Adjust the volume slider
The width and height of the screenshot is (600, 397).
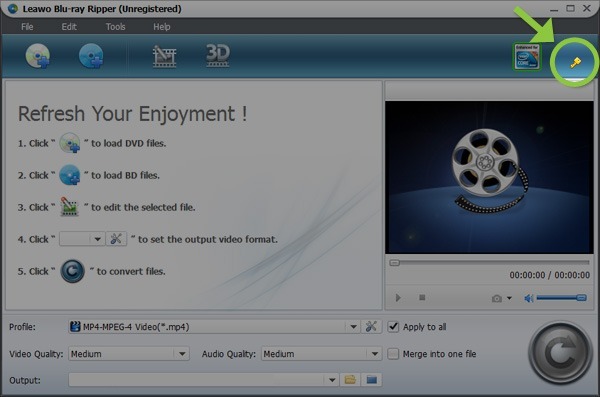(561, 298)
